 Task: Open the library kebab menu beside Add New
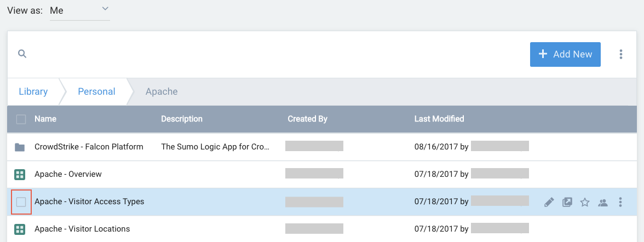[x=620, y=54]
